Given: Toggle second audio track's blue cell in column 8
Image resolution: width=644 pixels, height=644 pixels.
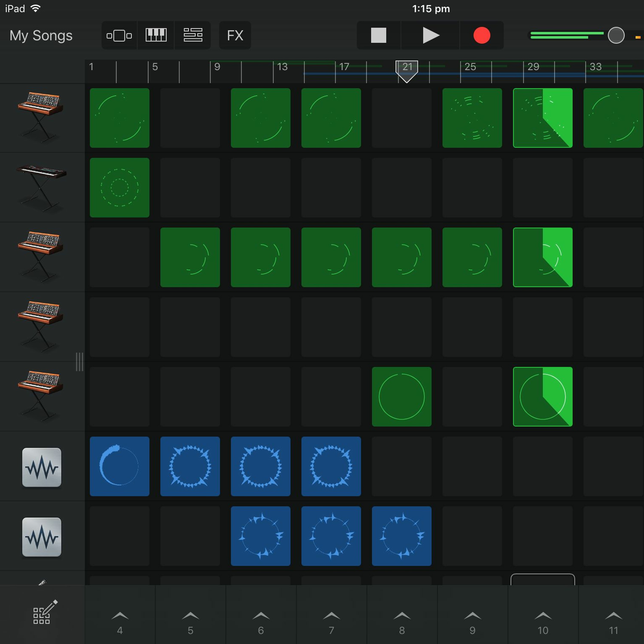Looking at the screenshot, I should point(402,536).
